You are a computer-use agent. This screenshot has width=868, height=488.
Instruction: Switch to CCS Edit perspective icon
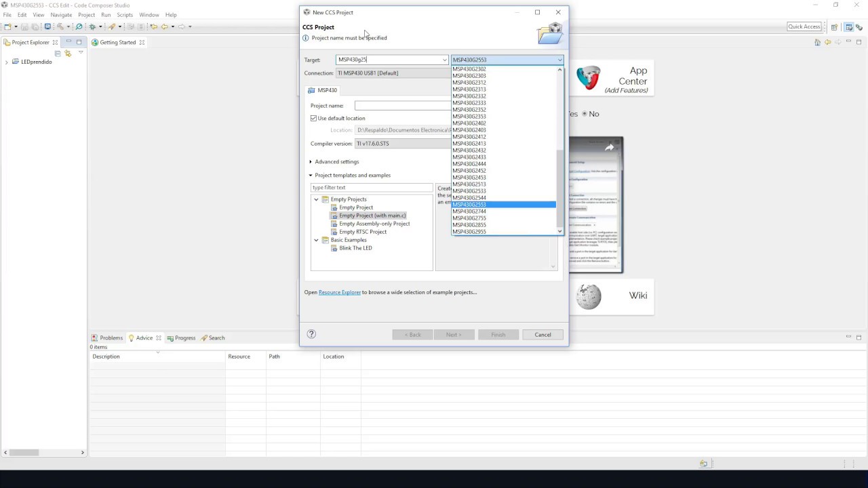point(849,27)
